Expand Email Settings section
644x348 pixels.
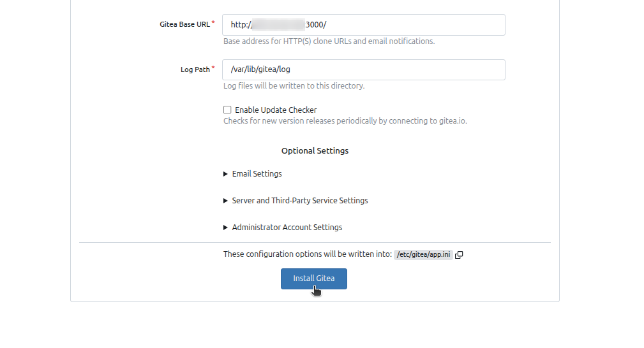[x=253, y=174]
